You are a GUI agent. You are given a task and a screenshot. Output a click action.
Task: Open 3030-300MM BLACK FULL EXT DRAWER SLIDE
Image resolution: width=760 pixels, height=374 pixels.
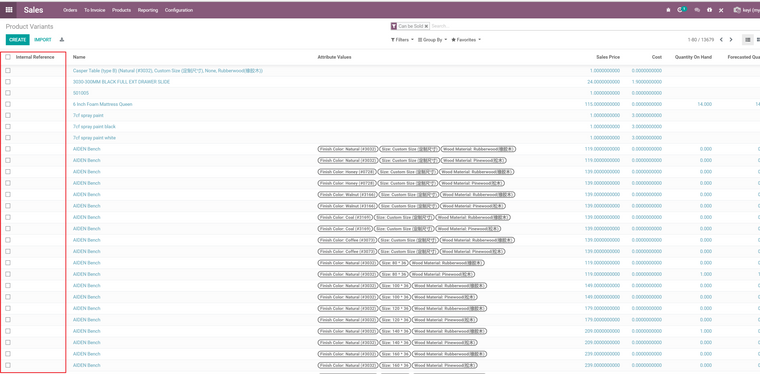click(121, 82)
